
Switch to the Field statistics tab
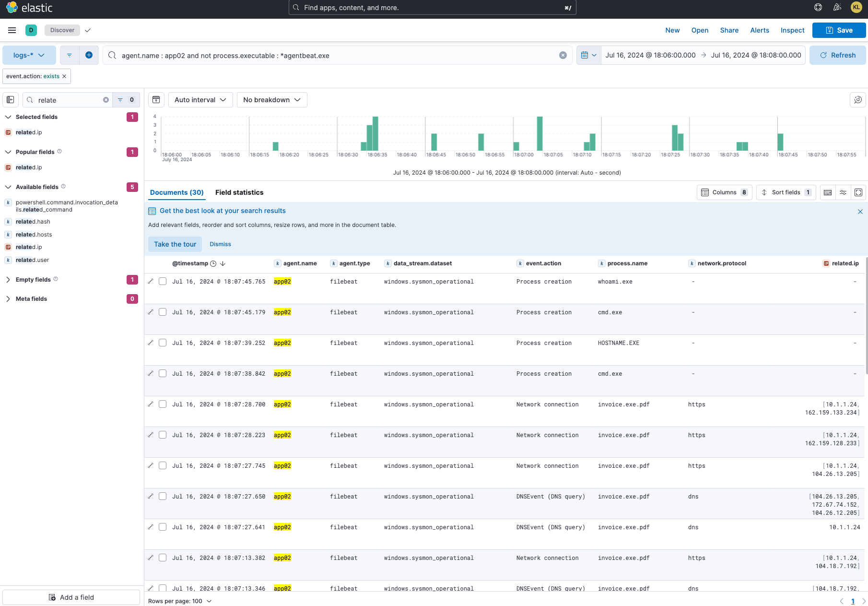[x=239, y=192]
